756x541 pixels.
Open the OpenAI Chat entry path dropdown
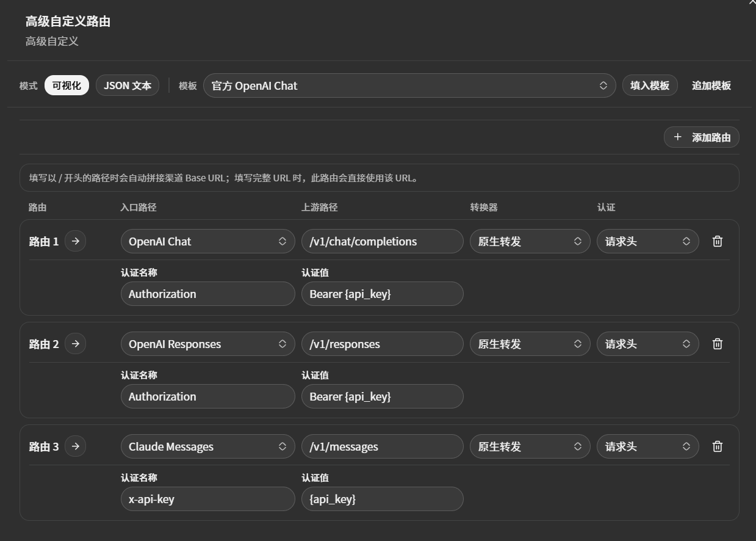point(208,241)
